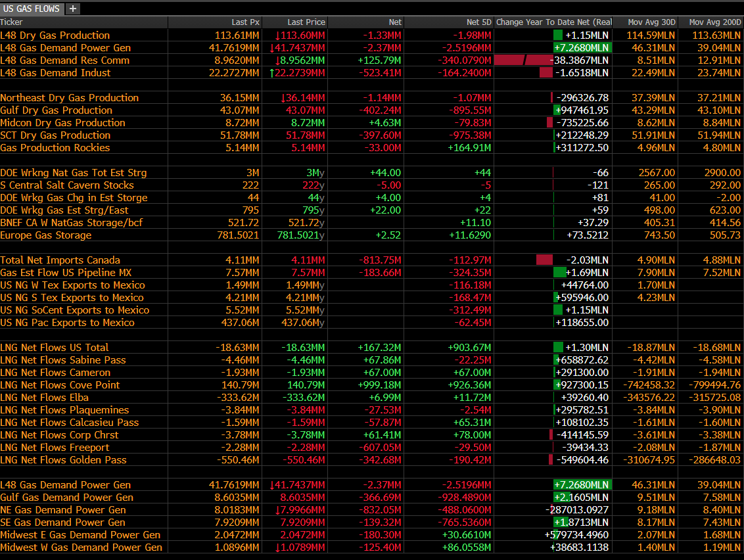This screenshot has width=744, height=560.
Task: Click Midwest W Gas Demand Power Gen ticker
Action: pyautogui.click(x=81, y=548)
